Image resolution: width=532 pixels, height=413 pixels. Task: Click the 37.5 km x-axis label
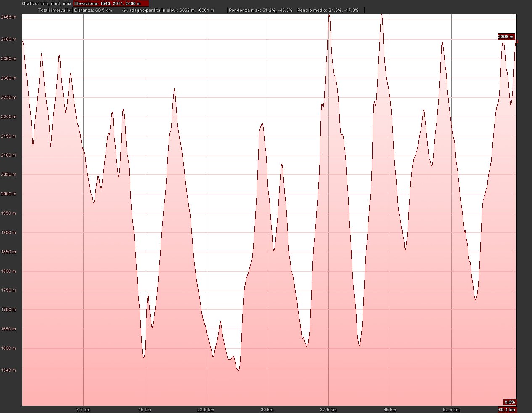[328, 410]
